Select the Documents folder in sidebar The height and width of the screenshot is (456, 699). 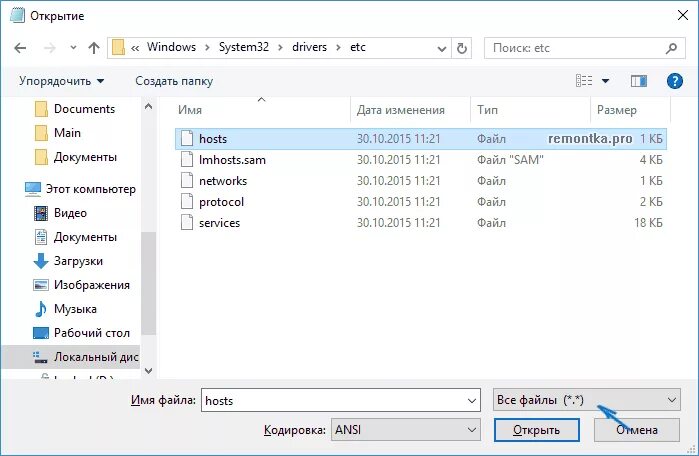click(75, 109)
